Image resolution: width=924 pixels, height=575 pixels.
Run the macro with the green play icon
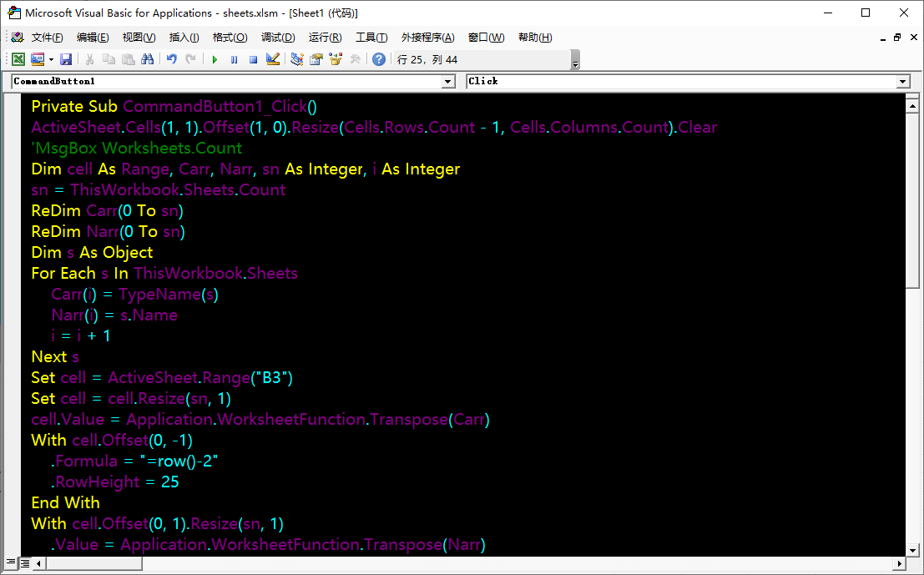click(x=215, y=59)
